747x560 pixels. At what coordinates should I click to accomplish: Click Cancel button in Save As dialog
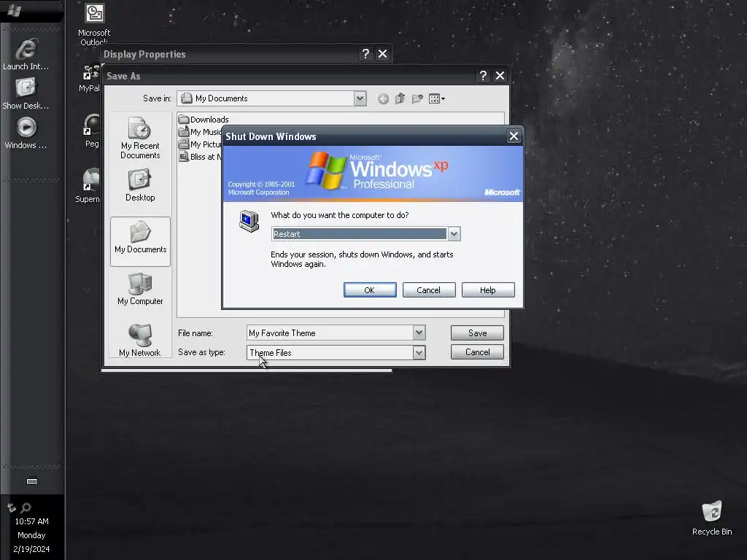(477, 352)
